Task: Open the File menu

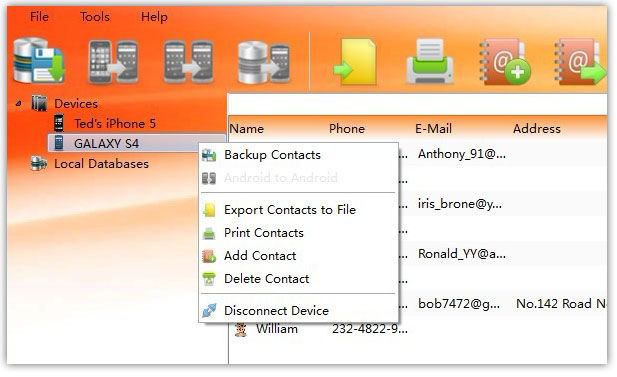Action: tap(39, 17)
